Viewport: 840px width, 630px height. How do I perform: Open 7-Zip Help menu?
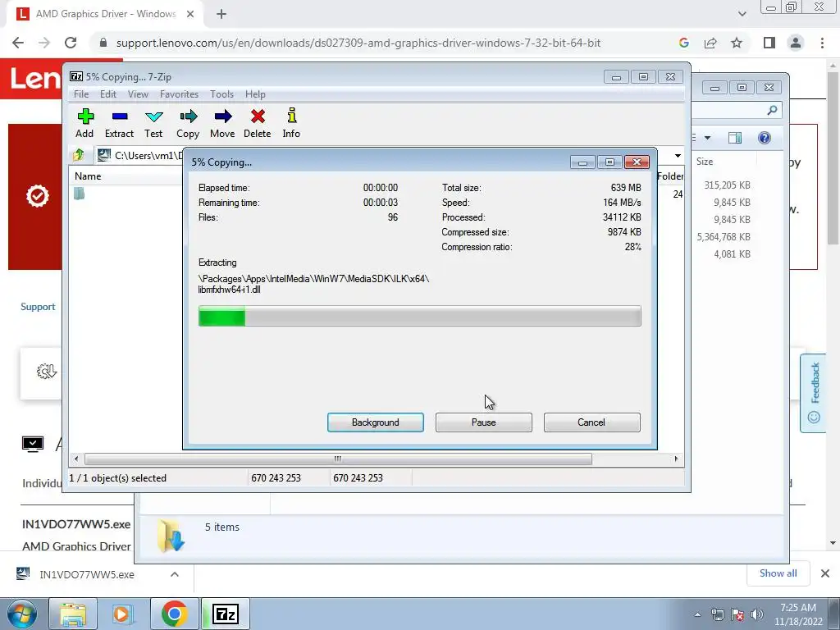coord(256,94)
